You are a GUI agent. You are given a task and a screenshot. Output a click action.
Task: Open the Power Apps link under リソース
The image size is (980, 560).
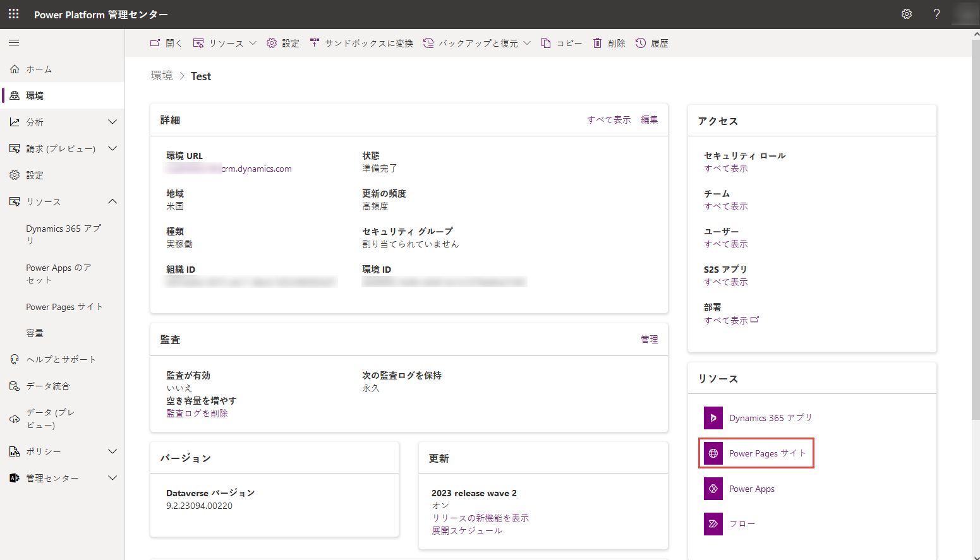pyautogui.click(x=752, y=489)
